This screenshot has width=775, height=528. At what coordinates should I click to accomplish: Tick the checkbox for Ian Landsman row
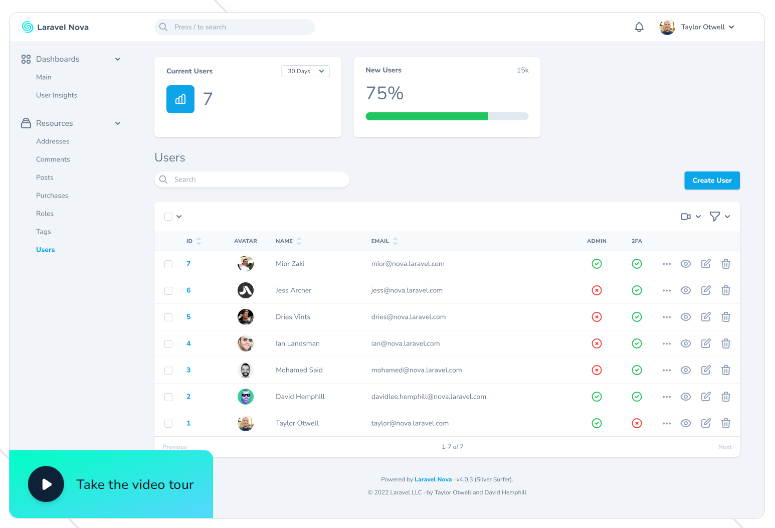(x=169, y=344)
